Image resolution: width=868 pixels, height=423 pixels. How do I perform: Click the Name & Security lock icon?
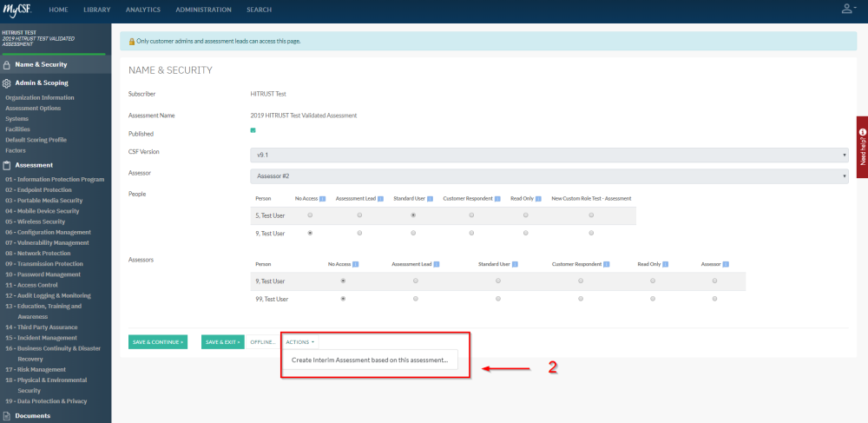7,65
